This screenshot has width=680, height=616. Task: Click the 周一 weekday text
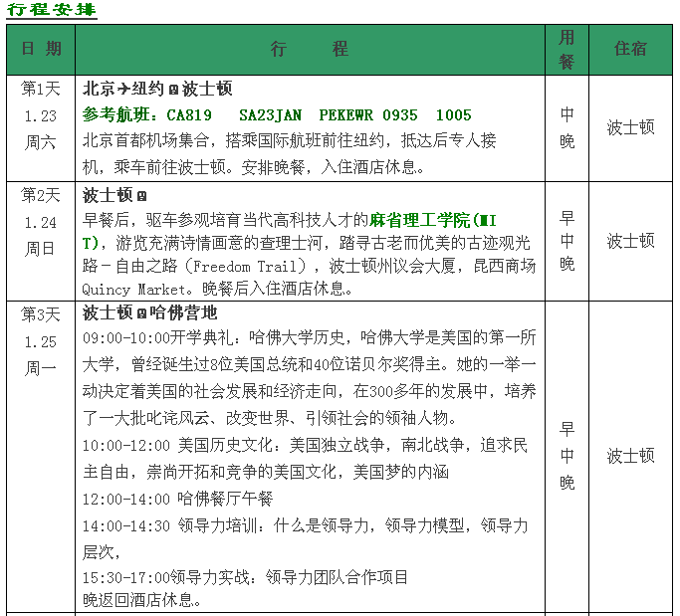[41, 369]
